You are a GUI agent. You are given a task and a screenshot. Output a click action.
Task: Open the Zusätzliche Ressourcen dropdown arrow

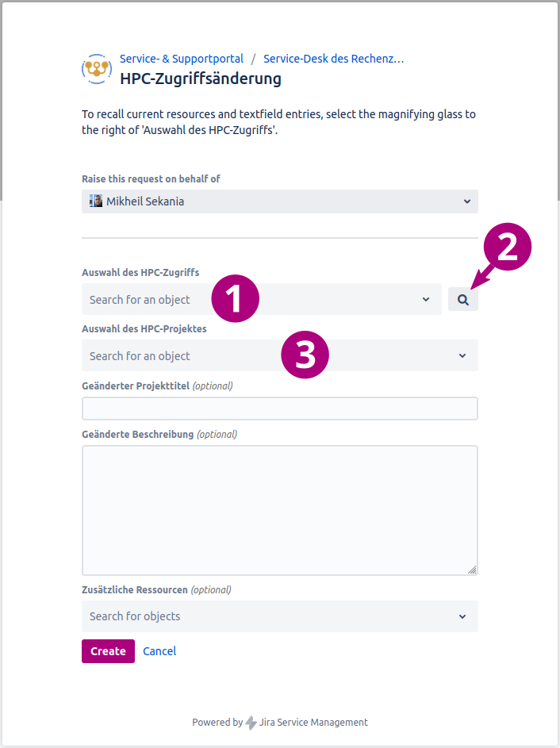pos(462,616)
